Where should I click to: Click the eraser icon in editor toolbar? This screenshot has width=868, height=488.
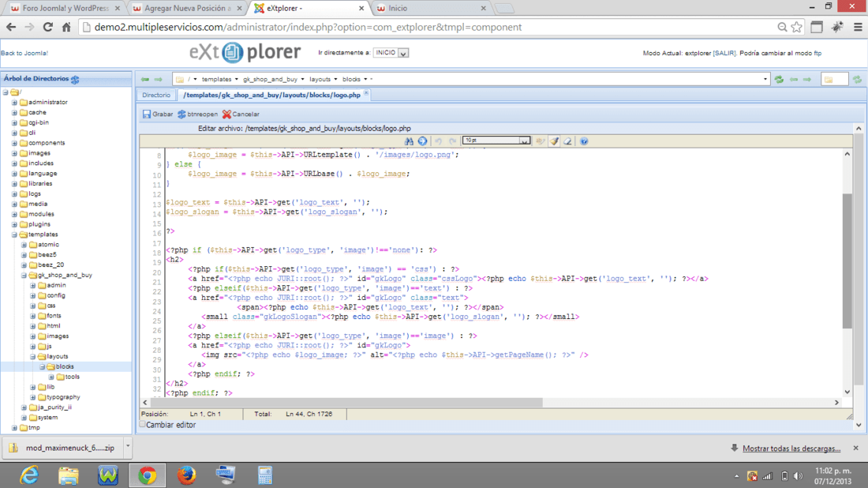click(x=568, y=141)
